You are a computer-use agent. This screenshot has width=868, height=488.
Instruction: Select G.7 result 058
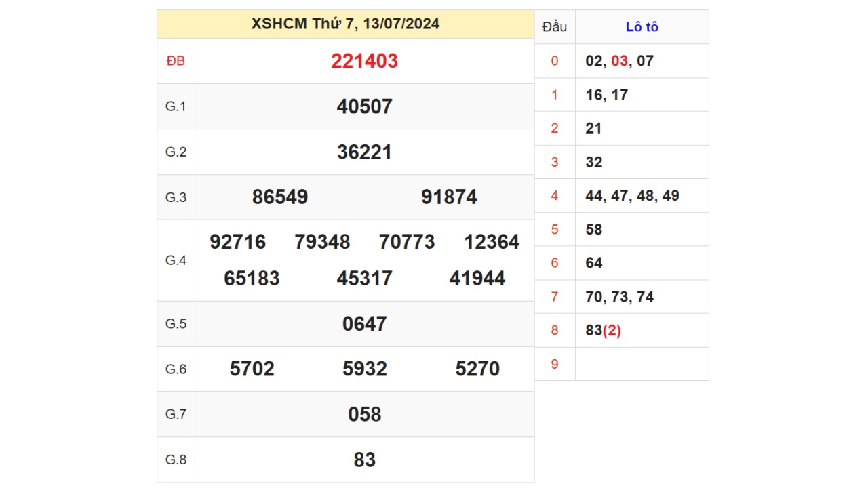pos(364,414)
